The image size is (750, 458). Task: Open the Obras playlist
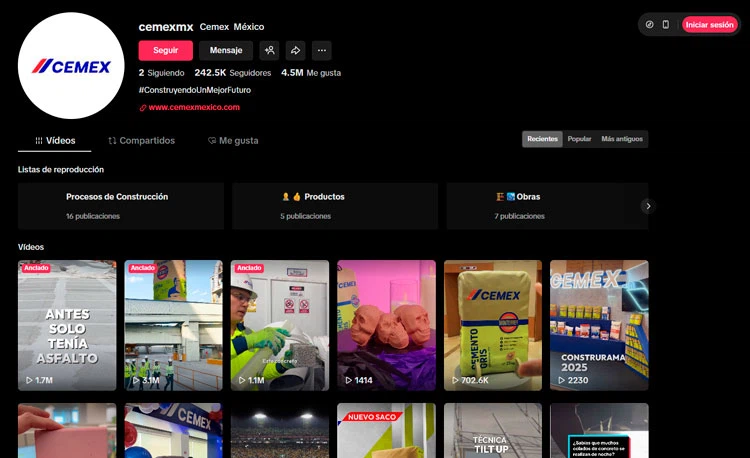click(547, 206)
